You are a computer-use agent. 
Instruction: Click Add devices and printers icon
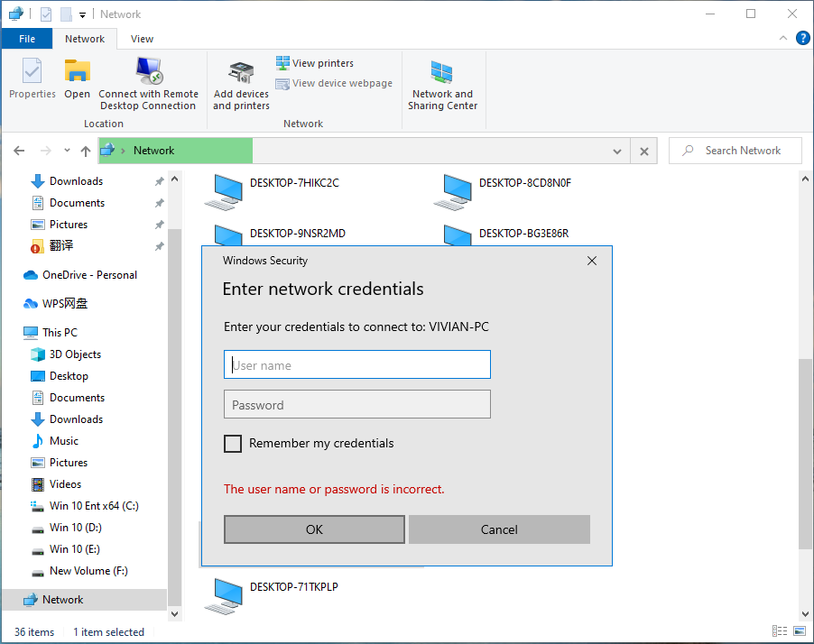tap(241, 72)
